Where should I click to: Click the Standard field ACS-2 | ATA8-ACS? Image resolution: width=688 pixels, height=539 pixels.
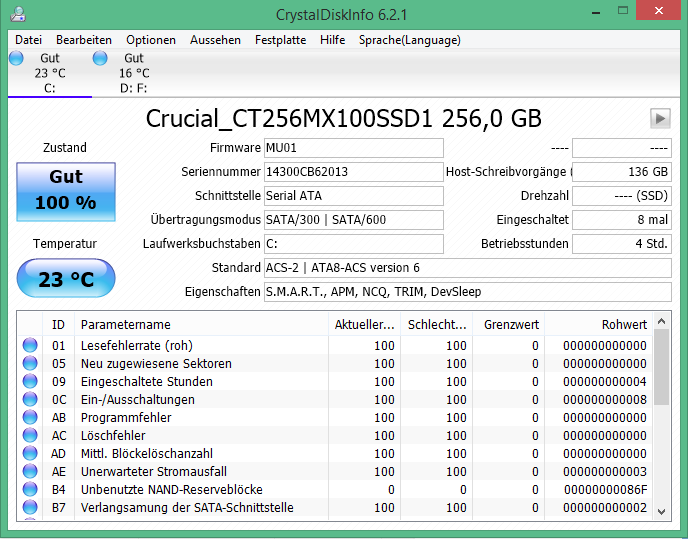click(468, 268)
